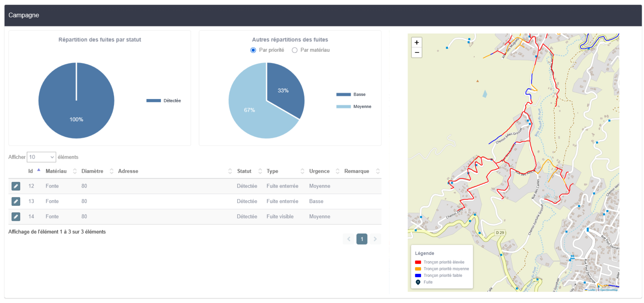Image resolution: width=644 pixels, height=303 pixels.
Task: Sort table by Adresse column
Action: coord(175,171)
